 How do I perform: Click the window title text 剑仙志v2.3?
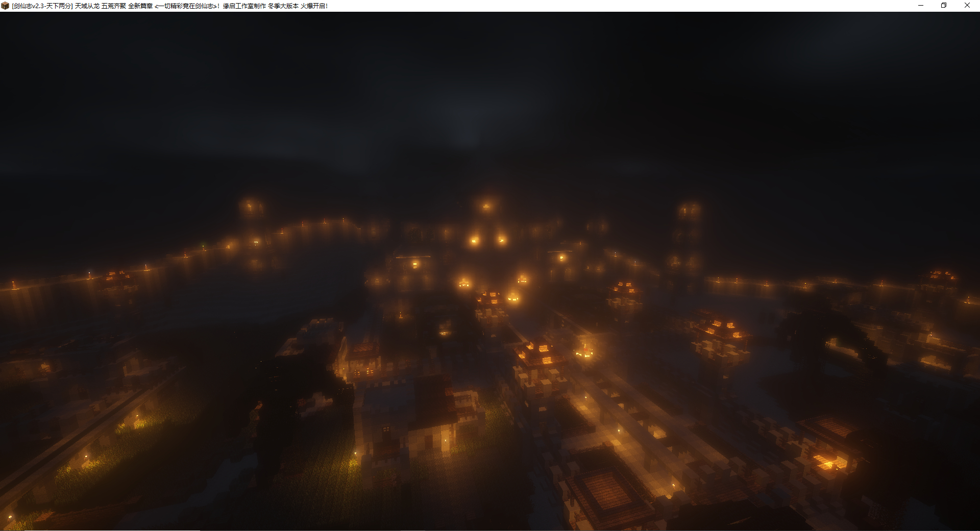(x=29, y=6)
